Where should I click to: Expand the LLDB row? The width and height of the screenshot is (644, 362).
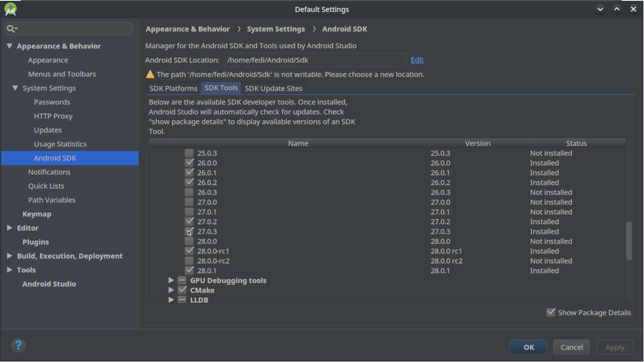point(171,300)
